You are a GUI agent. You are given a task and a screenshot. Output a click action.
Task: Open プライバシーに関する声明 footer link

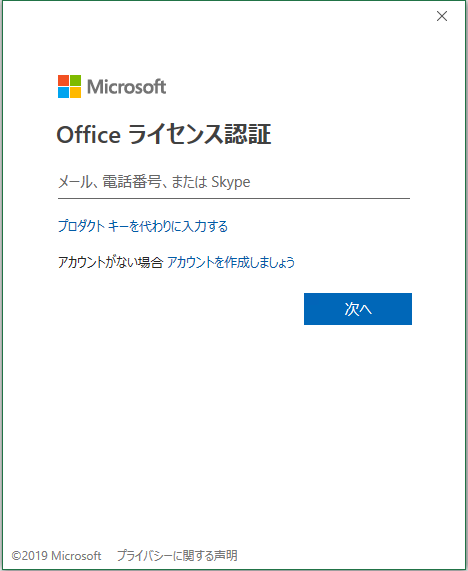coord(177,556)
